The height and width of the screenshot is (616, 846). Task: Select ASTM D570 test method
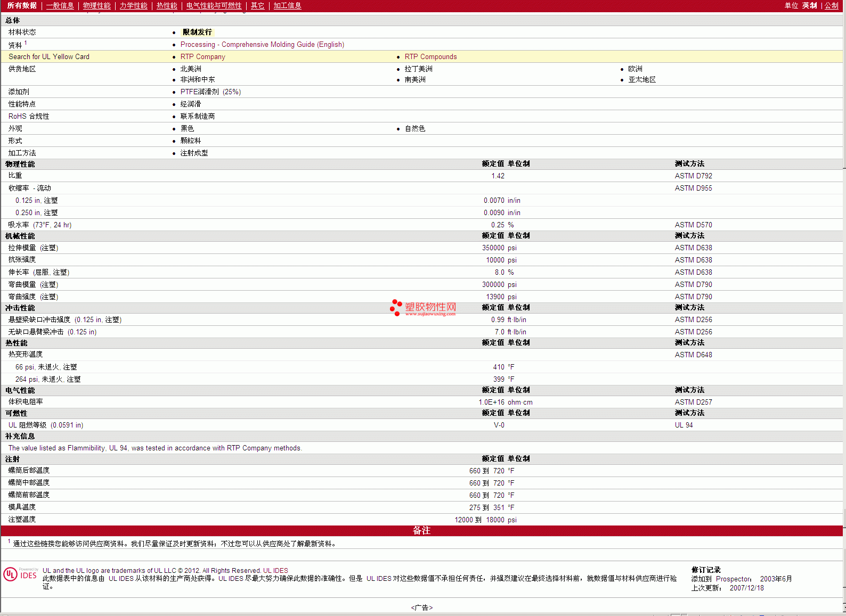[x=693, y=225]
